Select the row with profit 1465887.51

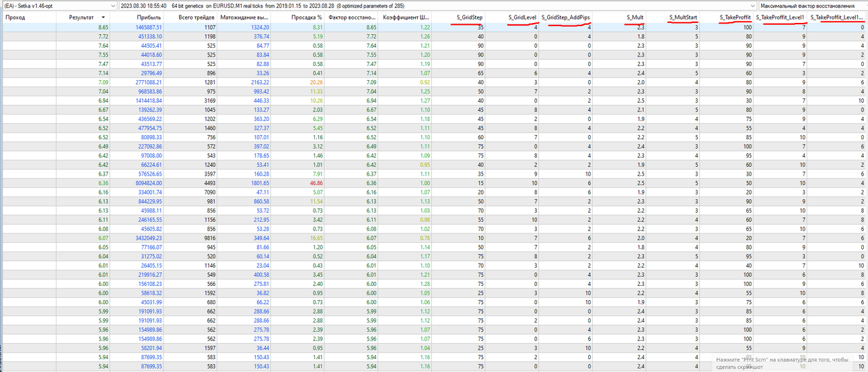tap(434, 28)
